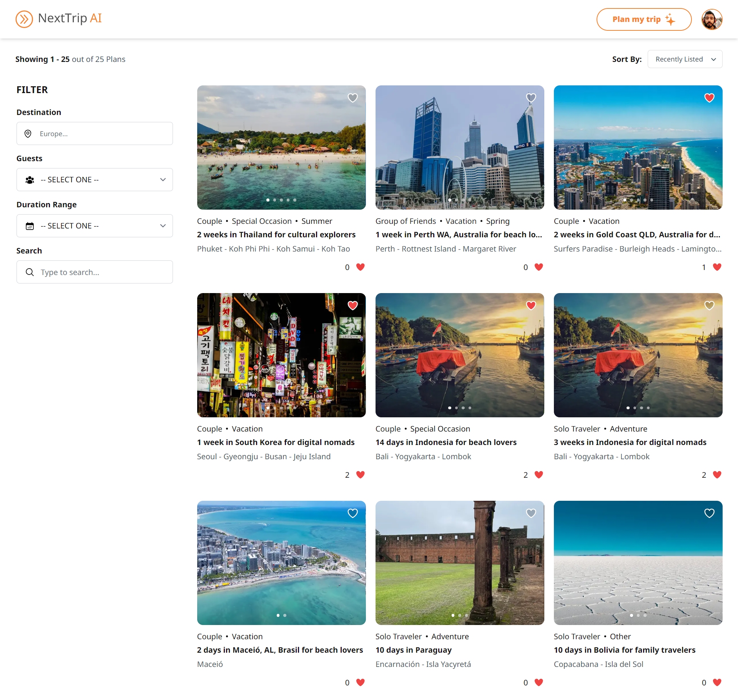Open '2 days in Maceió, AL, Brasil' plan title

(x=280, y=650)
